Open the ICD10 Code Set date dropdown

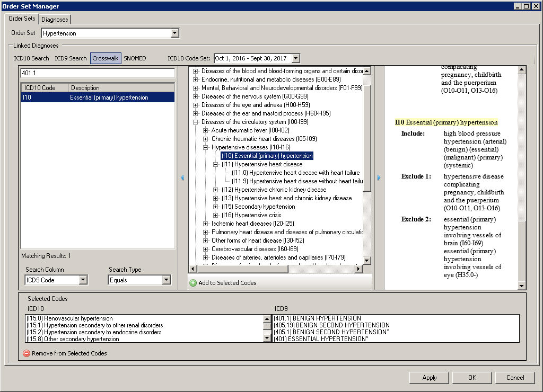(296, 58)
